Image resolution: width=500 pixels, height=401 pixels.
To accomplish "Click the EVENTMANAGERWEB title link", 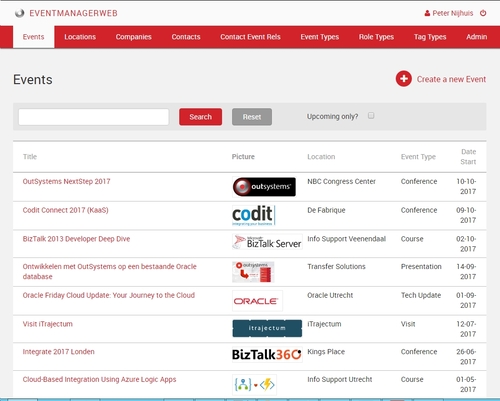I will tap(73, 13).
